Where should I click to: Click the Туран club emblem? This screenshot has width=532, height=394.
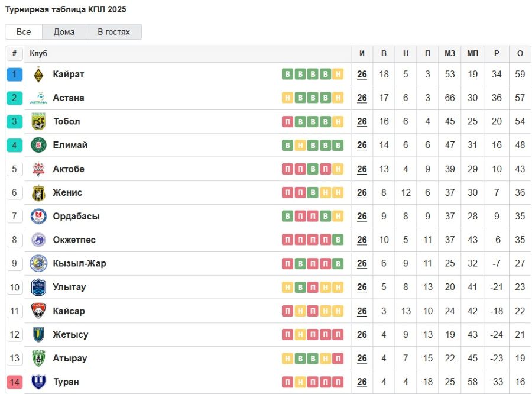pos(38,382)
